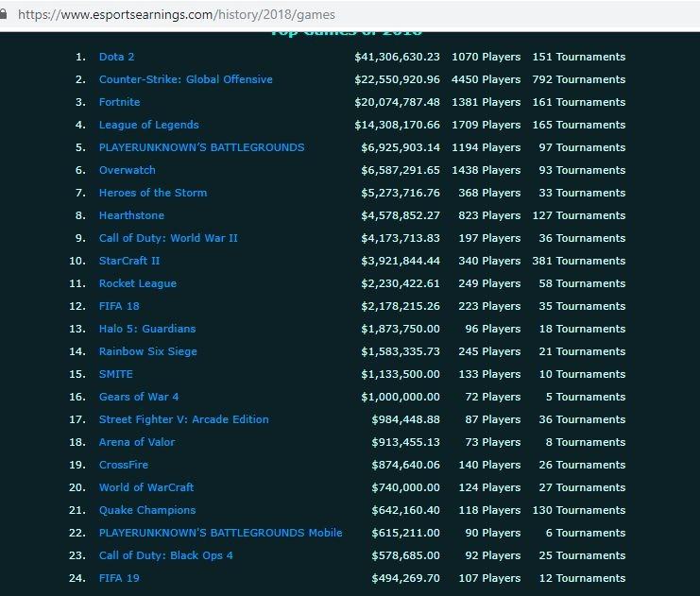Viewport: 700px width, 596px height.
Task: Open Counter-Strike: Global Offensive link
Action: click(186, 79)
